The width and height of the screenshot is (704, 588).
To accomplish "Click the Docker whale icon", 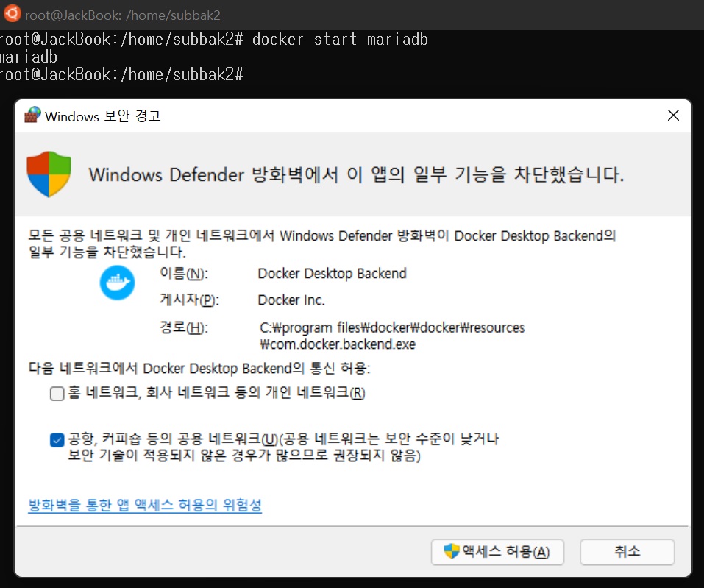I will 117,283.
